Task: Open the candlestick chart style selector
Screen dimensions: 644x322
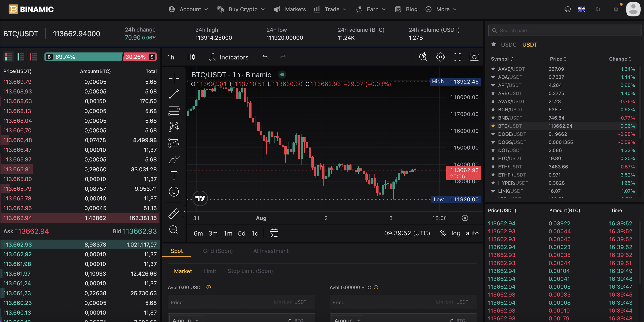Action: point(191,57)
